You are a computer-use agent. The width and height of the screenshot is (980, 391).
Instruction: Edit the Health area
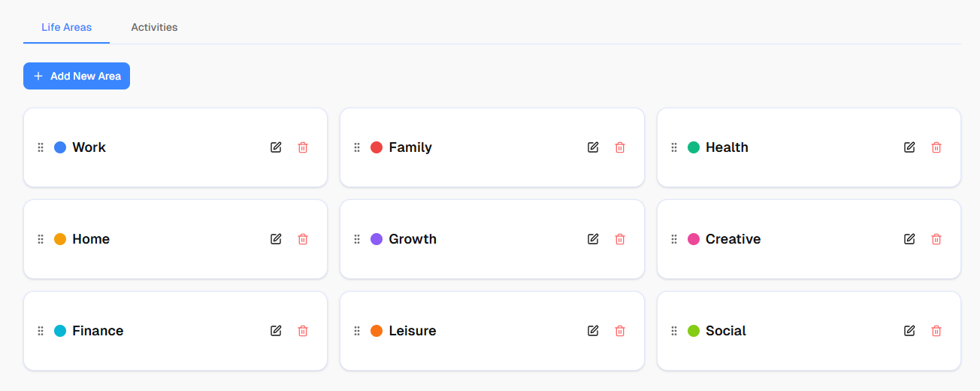(x=909, y=147)
